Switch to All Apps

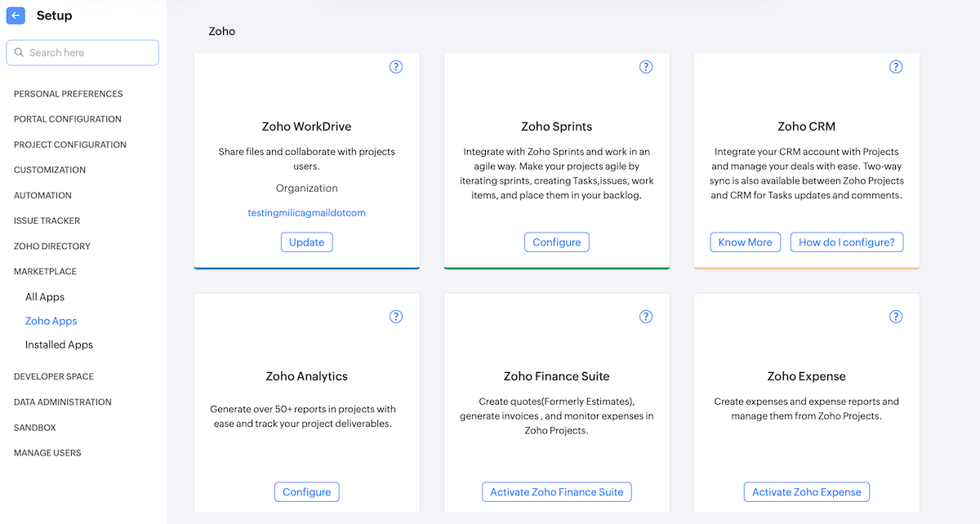point(44,296)
